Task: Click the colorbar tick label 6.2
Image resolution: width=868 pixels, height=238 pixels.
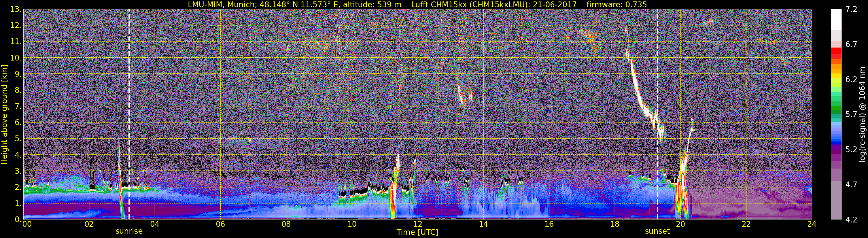Action: point(851,80)
